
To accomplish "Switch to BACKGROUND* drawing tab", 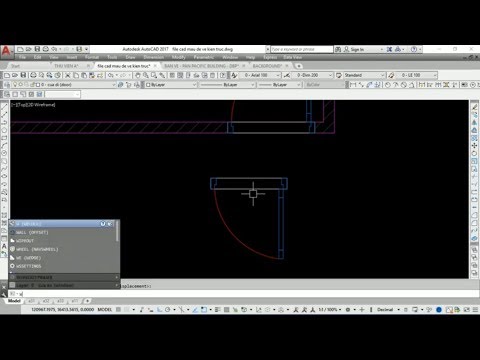I will point(267,66).
